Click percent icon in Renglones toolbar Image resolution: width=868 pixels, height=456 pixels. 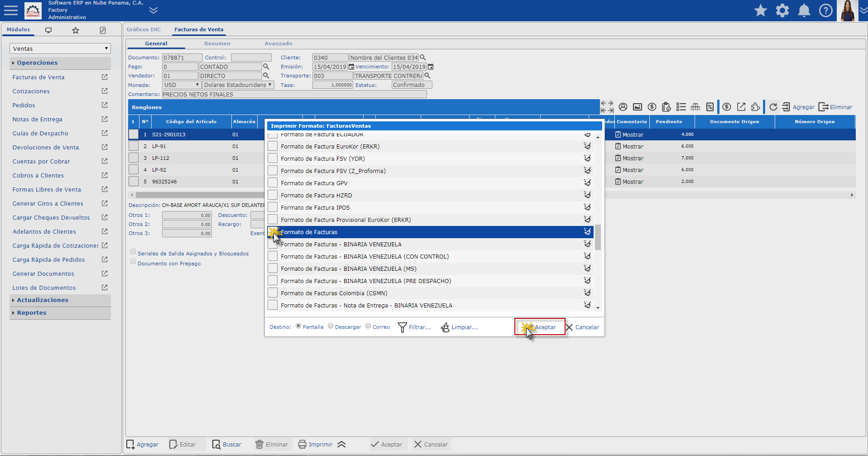tap(710, 107)
